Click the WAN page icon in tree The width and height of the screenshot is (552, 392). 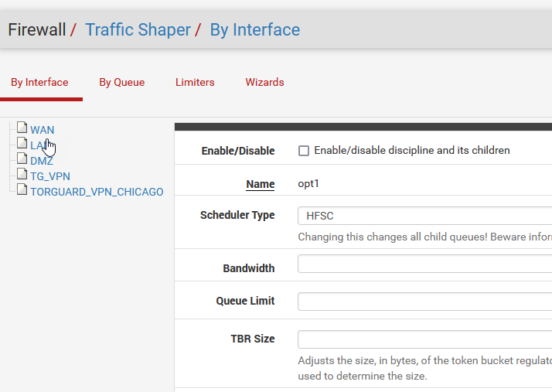(22, 128)
